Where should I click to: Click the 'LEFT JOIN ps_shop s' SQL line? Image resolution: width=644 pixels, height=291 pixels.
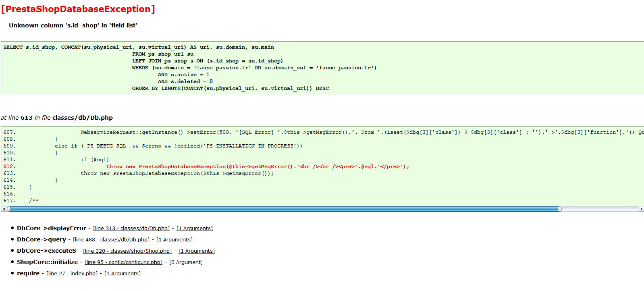[x=208, y=61]
